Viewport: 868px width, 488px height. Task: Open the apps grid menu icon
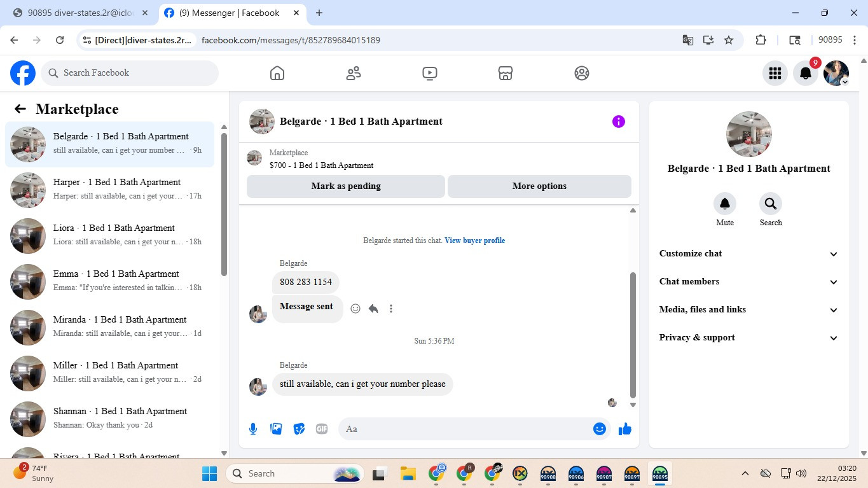tap(775, 73)
